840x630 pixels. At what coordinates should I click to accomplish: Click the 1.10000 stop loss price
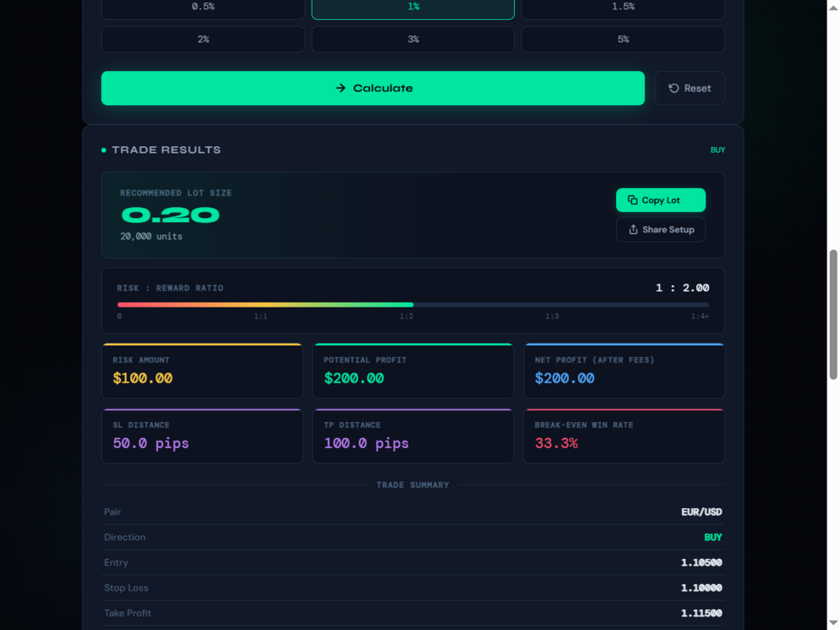pos(701,587)
